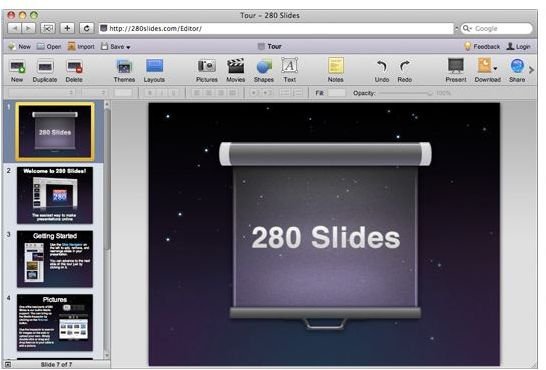This screenshot has width=546, height=370.
Task: Click the Login link
Action: 518,47
